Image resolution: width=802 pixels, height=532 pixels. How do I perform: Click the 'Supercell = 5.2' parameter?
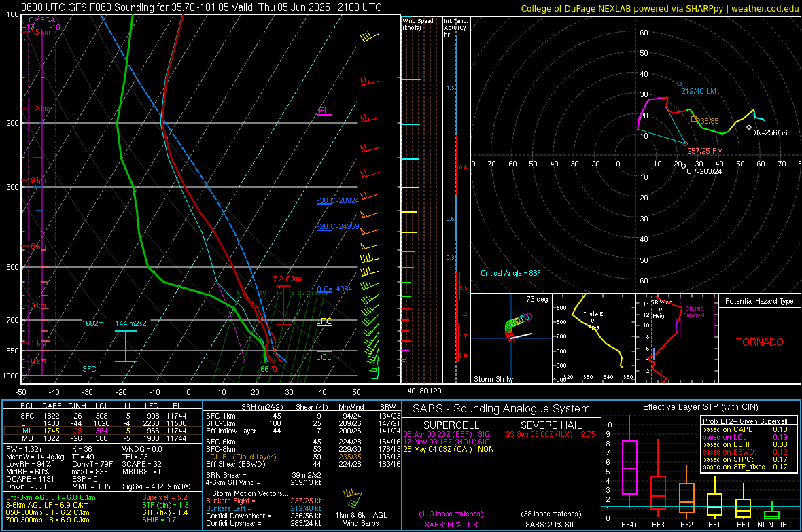[164, 497]
